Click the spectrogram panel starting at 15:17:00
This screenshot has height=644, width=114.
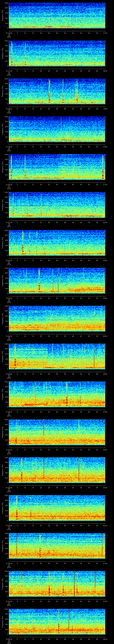(x=57, y=53)
